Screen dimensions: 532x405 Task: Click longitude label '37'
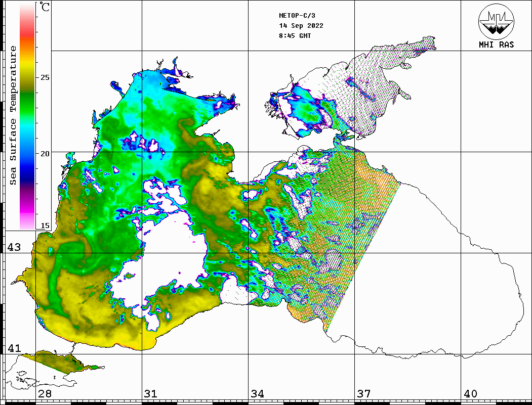(364, 394)
